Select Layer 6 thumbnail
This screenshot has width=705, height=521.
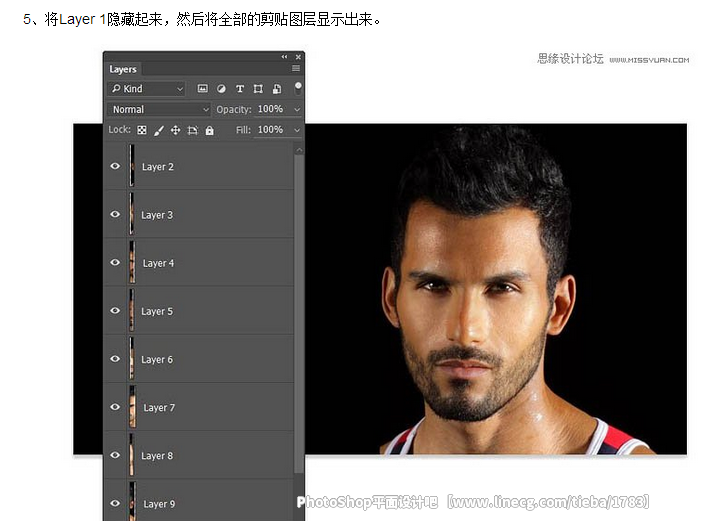[x=132, y=358]
